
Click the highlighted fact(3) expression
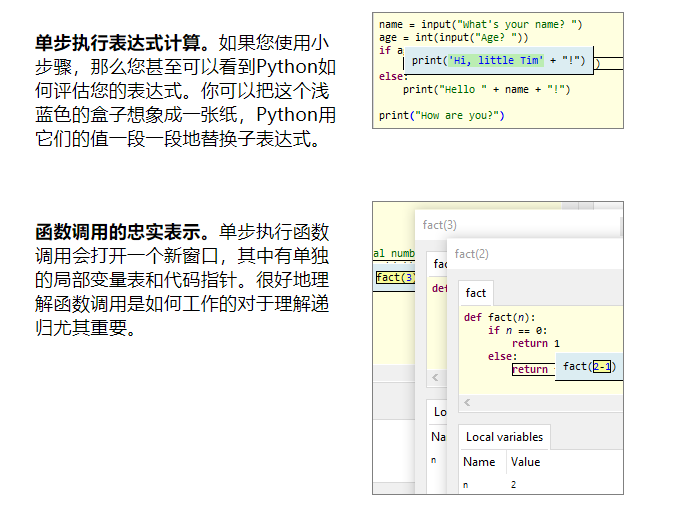pos(394,278)
